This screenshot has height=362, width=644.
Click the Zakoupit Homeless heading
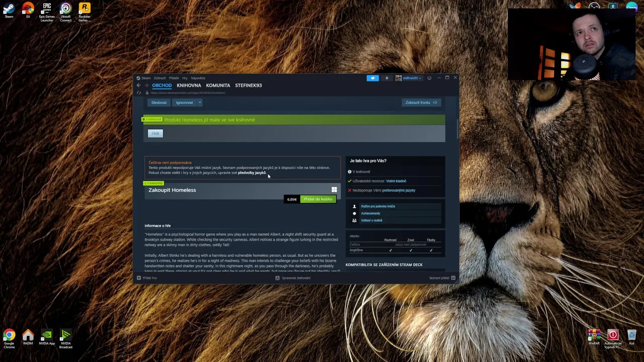(x=172, y=190)
